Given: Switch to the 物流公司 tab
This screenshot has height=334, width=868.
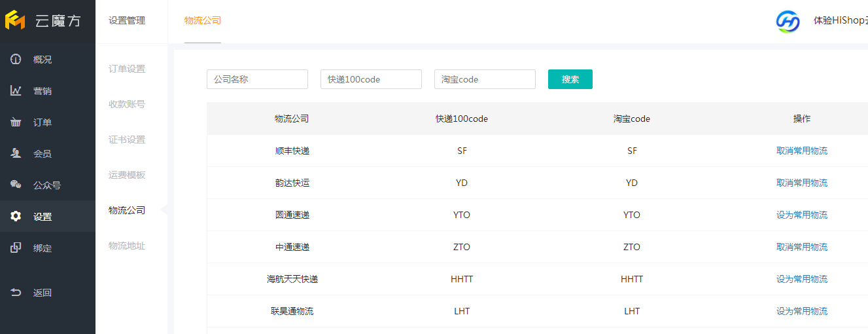Looking at the screenshot, I should (203, 20).
